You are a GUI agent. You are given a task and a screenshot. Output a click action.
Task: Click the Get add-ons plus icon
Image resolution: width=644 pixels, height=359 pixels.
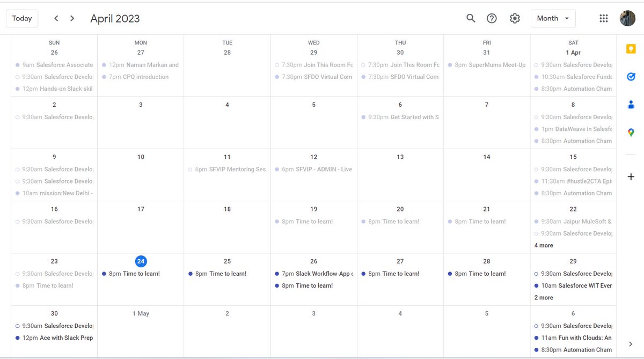[x=631, y=177]
